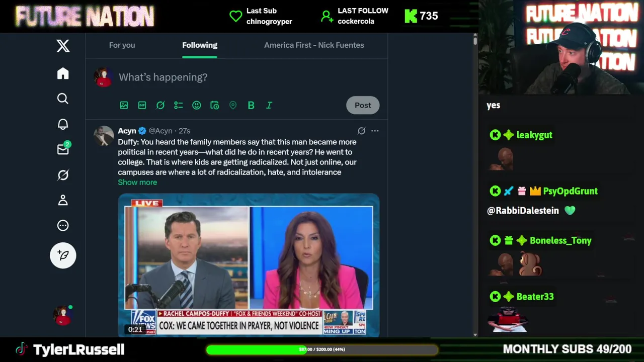Switch to For you tab
The height and width of the screenshot is (362, 644).
click(122, 45)
